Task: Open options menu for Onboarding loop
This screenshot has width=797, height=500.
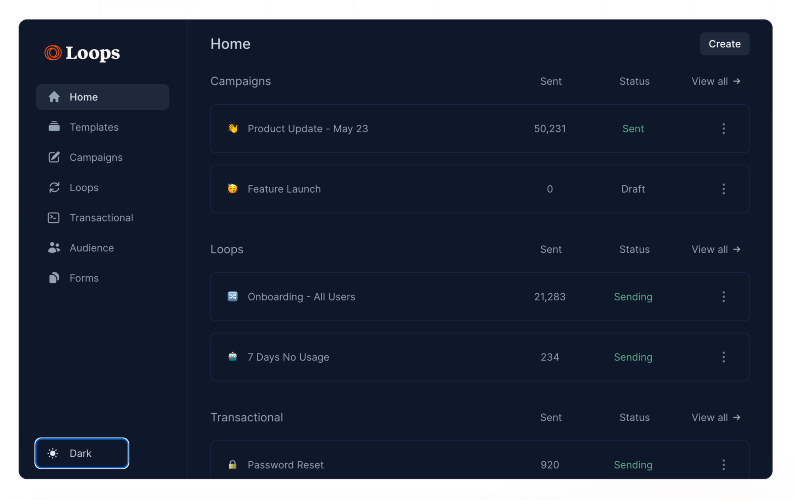Action: [x=724, y=297]
